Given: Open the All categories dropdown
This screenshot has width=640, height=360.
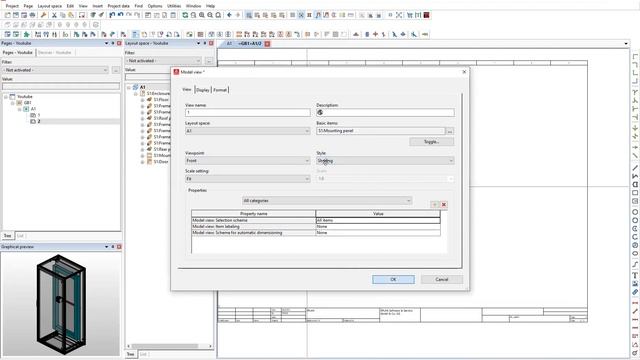Looking at the screenshot, I should 327,201.
